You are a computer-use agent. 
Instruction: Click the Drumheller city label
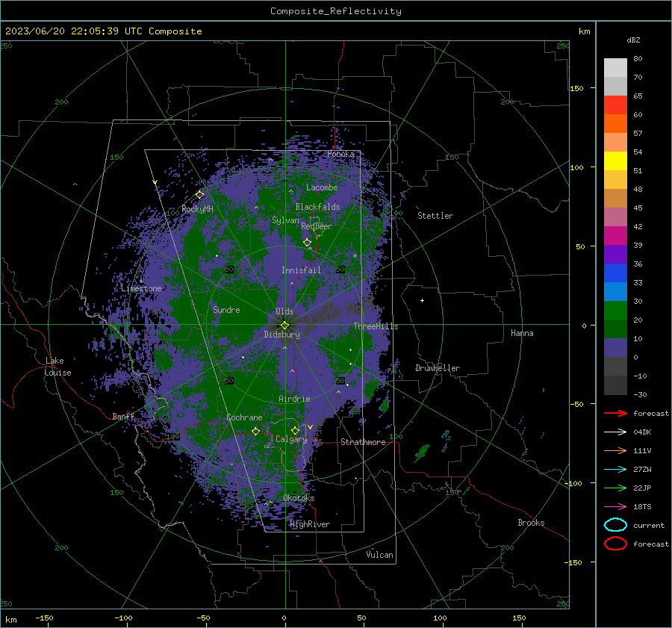(x=437, y=368)
